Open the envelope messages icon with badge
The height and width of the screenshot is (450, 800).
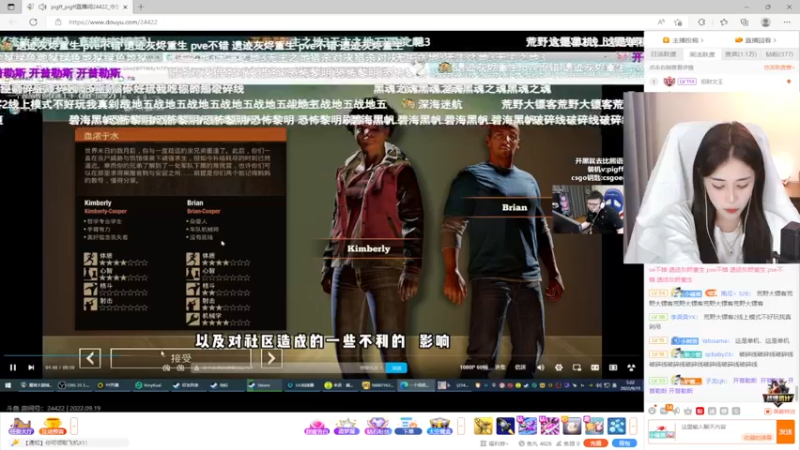point(665,410)
